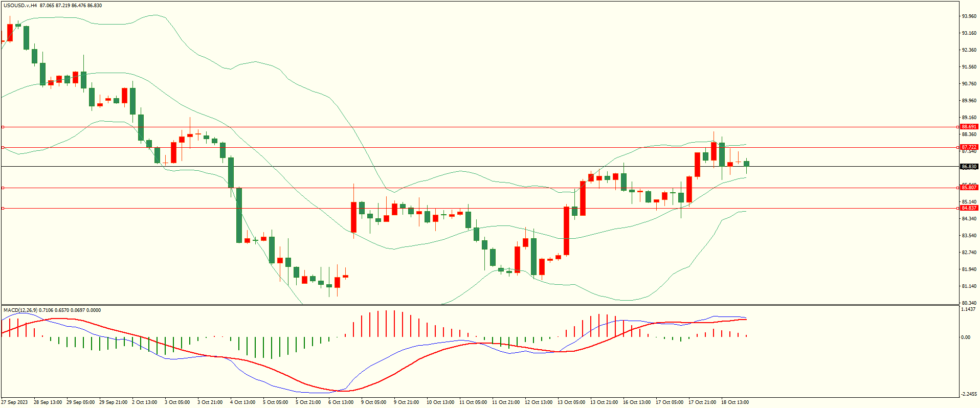Viewport: 980px width, 408px height.
Task: Grab left anchor handle of 88.691 line
Action: 3,127
